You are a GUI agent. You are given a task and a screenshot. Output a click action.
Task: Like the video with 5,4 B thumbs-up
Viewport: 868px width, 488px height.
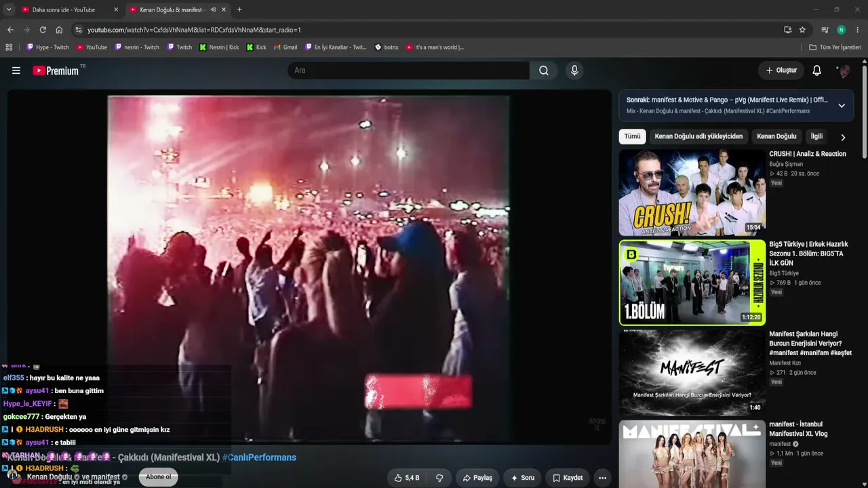pos(407,478)
